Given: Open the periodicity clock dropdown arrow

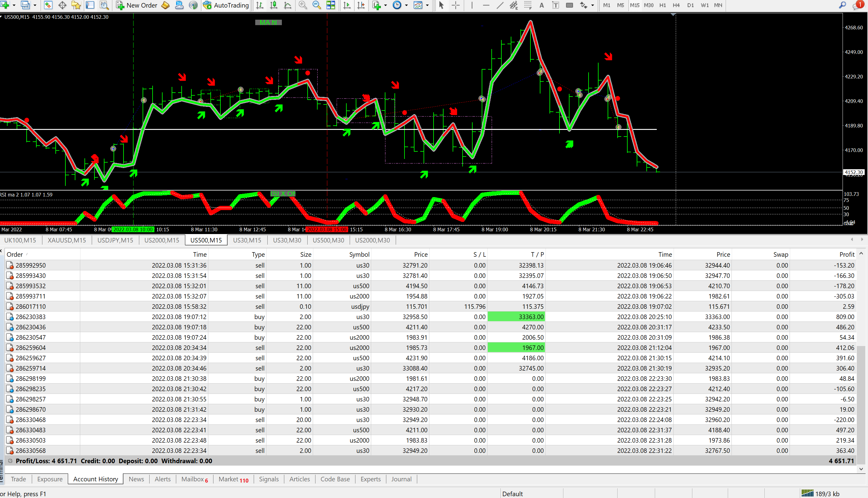Looking at the screenshot, I should tap(406, 5).
